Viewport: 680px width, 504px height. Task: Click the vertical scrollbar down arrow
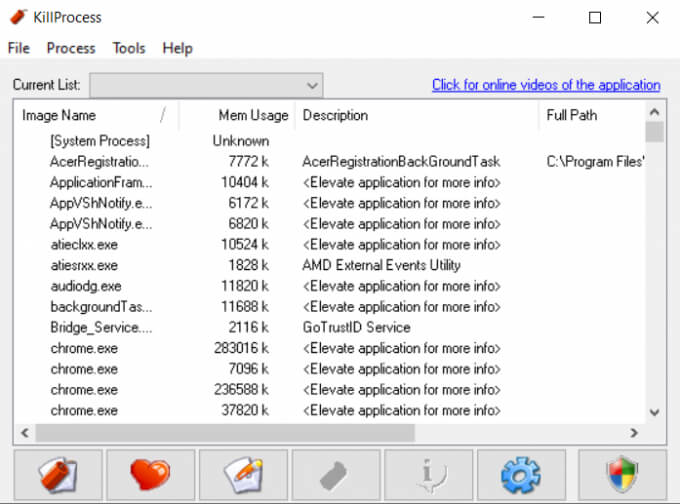(654, 412)
